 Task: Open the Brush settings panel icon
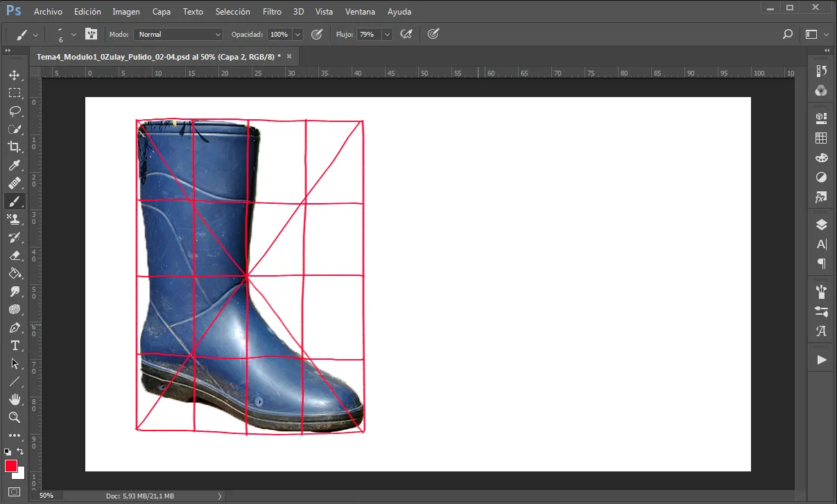(822, 311)
